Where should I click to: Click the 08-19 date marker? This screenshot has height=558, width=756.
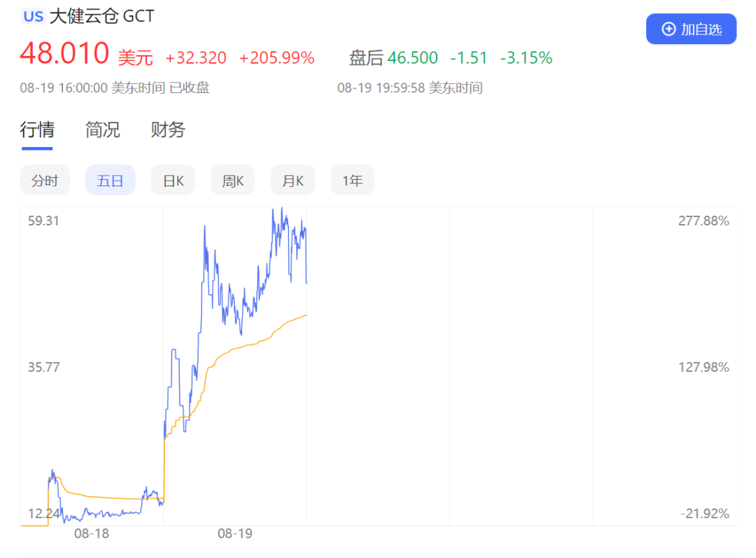tap(234, 533)
